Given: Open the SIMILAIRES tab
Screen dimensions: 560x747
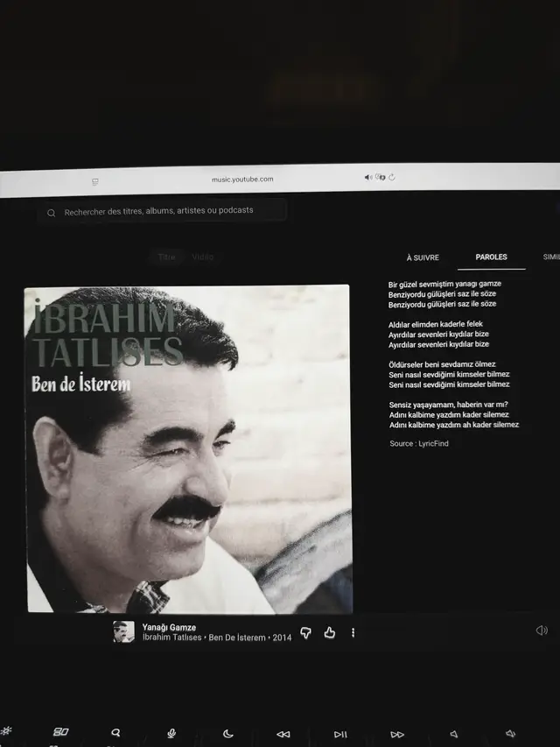Looking at the screenshot, I should tap(551, 257).
